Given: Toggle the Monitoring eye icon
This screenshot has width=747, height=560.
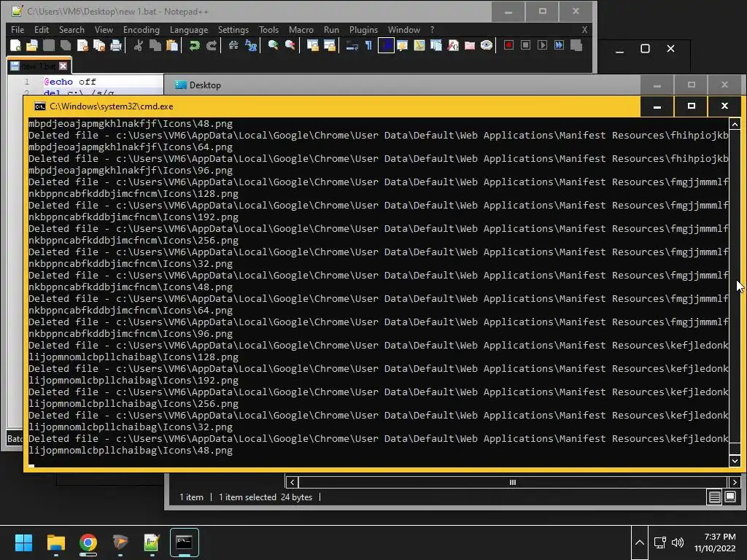Looking at the screenshot, I should [x=487, y=46].
